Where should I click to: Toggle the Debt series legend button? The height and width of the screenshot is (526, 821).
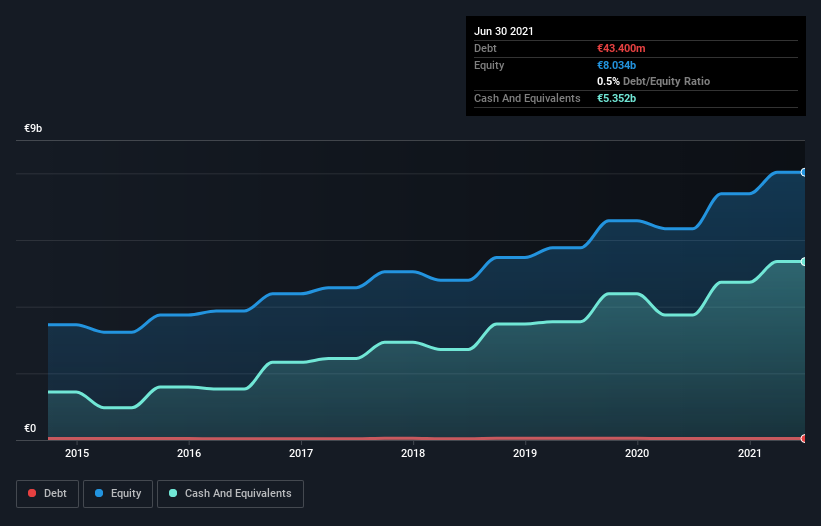(47, 494)
